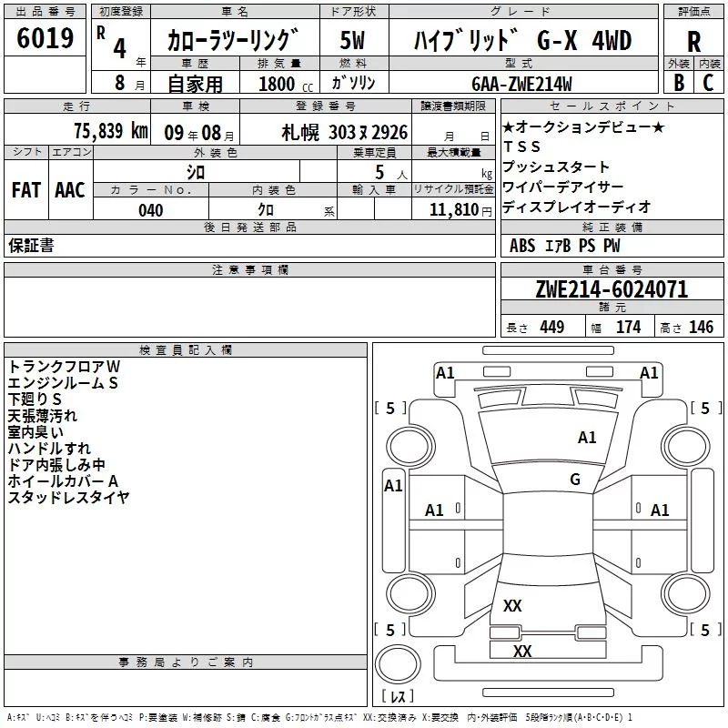
Task: Click the chassis number ZWE214-6024071
Action: 612,290
